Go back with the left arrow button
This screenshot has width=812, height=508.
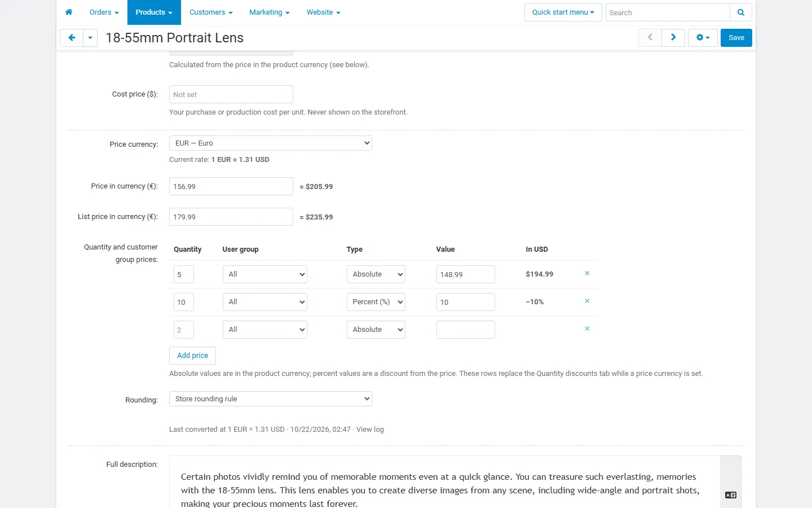point(72,38)
